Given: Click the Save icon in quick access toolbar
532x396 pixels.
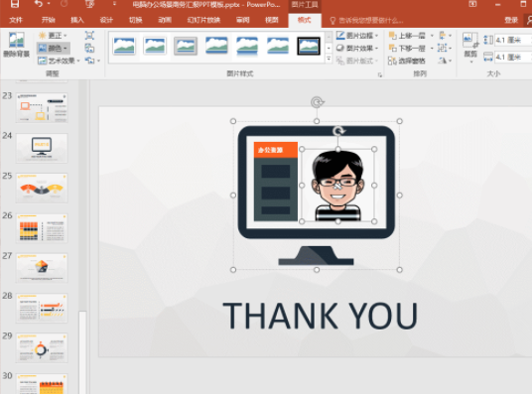Looking at the screenshot, I should pyautogui.click(x=14, y=4).
